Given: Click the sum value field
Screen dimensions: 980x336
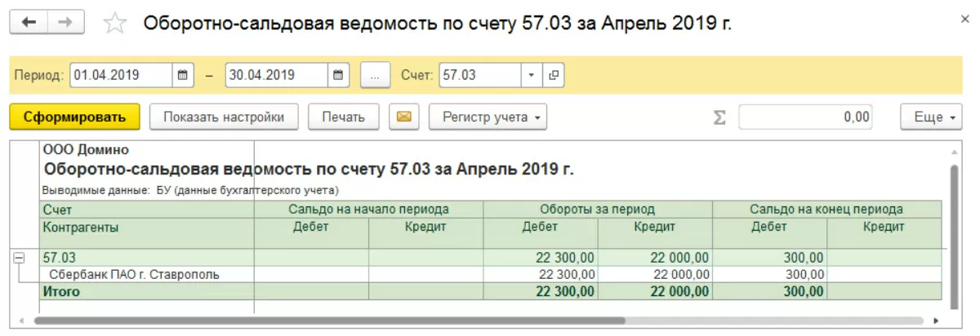Looking at the screenshot, I should pos(804,117).
